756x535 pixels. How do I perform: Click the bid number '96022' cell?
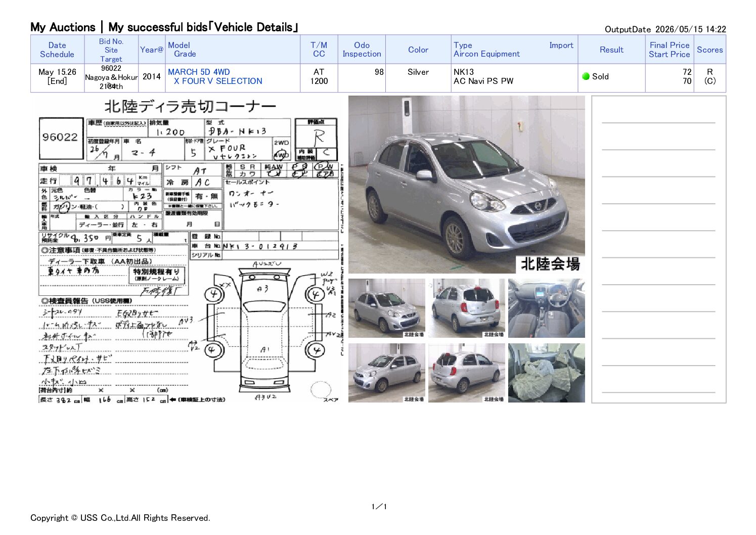111,68
